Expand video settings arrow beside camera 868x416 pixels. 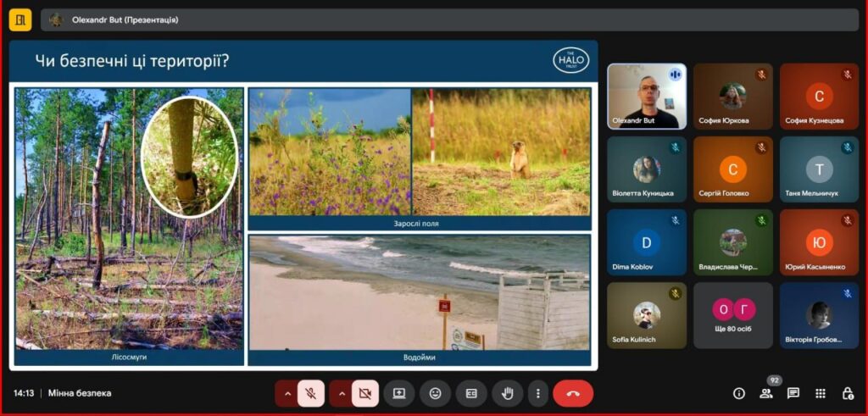tap(342, 393)
